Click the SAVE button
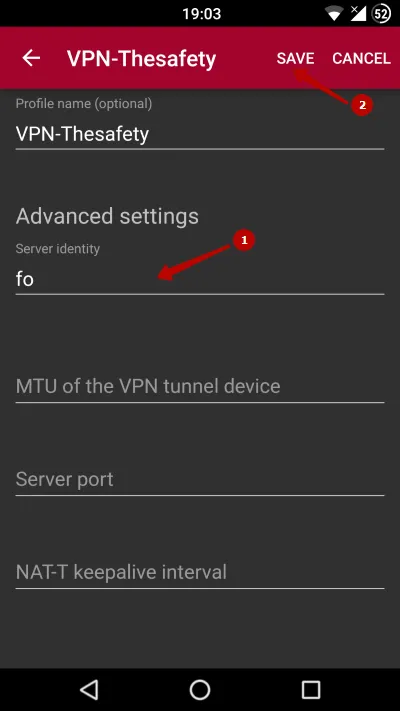Viewport: 400px width, 711px height. coord(295,58)
